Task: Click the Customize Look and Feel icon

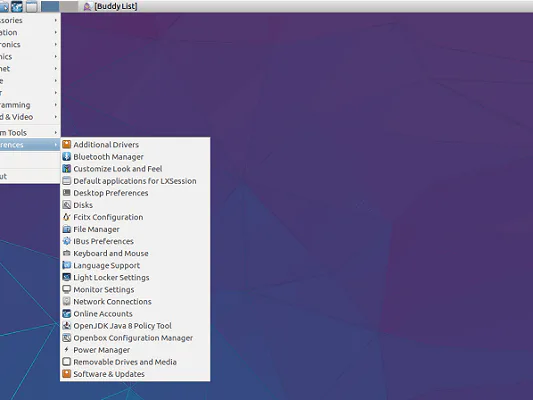Action: pyautogui.click(x=67, y=169)
